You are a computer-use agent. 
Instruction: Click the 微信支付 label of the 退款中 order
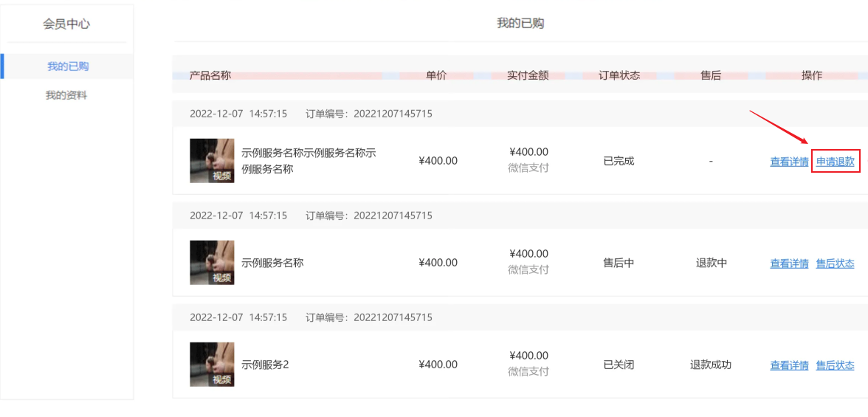click(x=528, y=269)
